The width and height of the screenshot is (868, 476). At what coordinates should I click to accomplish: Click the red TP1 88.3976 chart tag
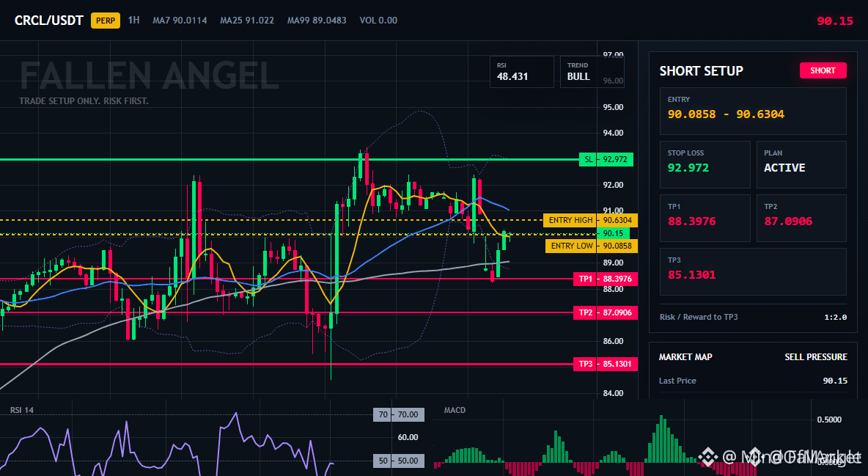pos(606,279)
